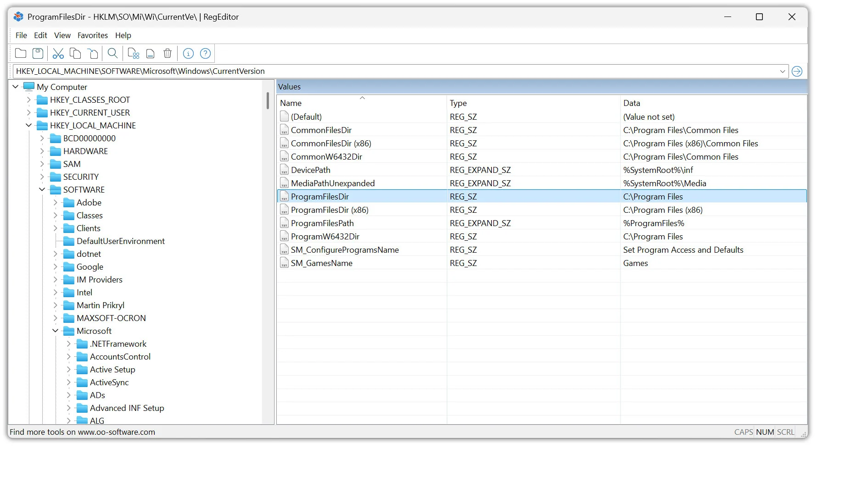Click the file icon beside ProgramFilesPath

tap(284, 223)
